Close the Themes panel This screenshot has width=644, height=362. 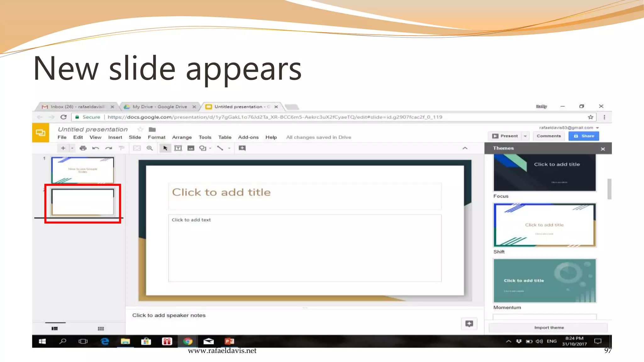603,149
